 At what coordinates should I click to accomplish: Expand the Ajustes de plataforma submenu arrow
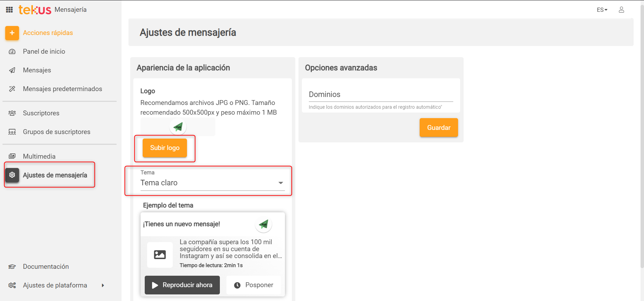(103, 285)
